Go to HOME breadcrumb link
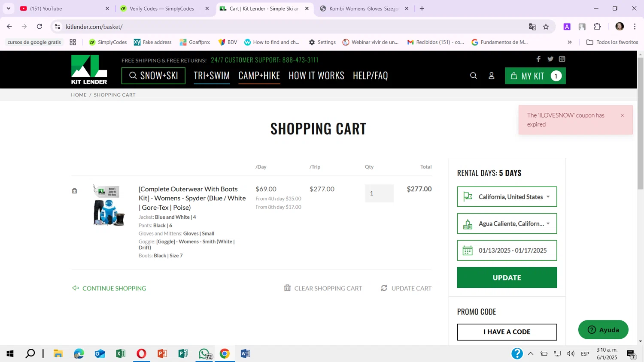Viewport: 644px width, 362px height. pyautogui.click(x=79, y=95)
